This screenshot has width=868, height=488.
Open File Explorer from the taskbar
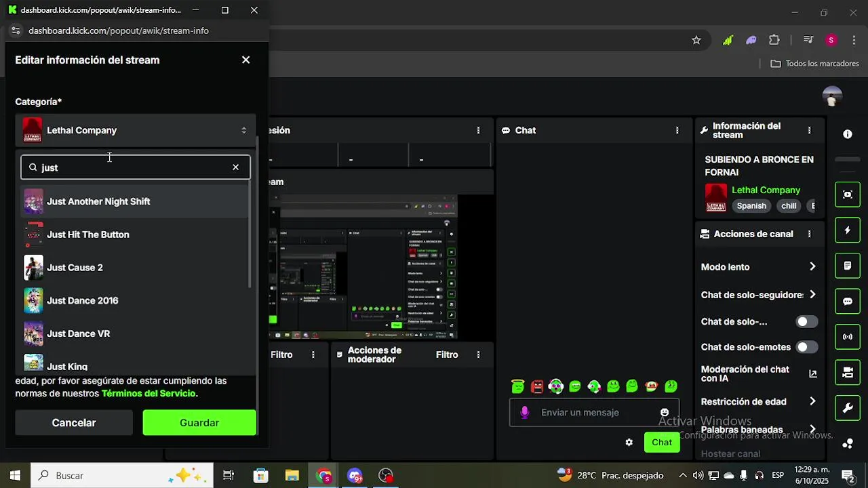[x=292, y=476]
